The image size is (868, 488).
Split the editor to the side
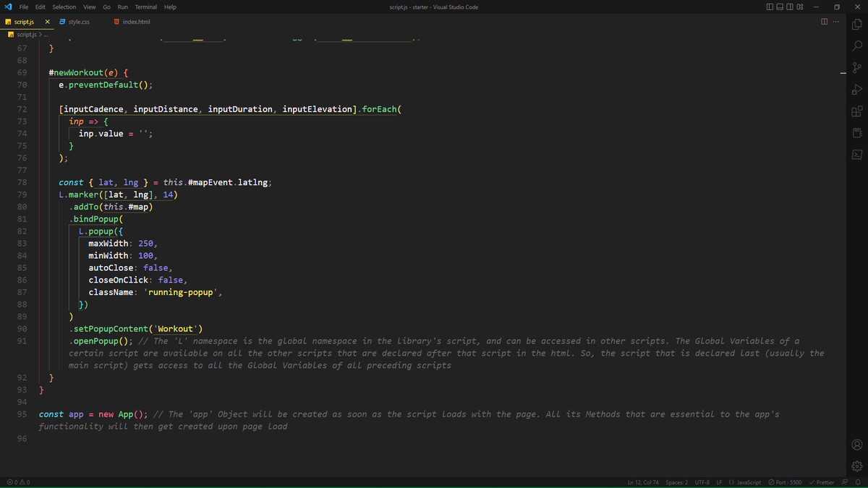pos(825,22)
